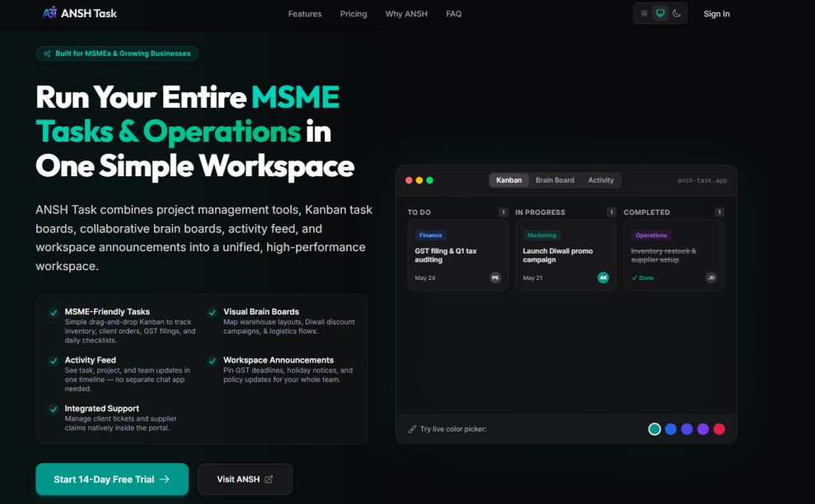Click the checkmark beside Visual Brain Boards
The image size is (815, 504).
[x=212, y=312]
